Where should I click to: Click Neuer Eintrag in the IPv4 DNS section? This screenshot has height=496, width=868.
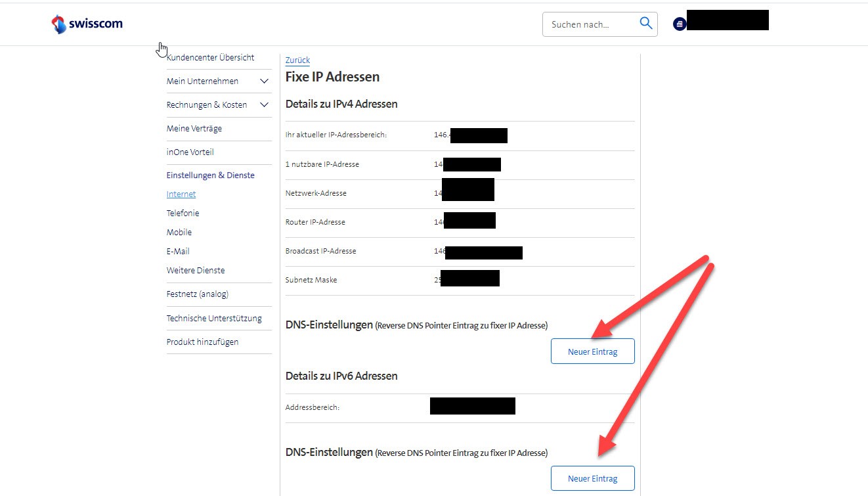click(x=593, y=351)
